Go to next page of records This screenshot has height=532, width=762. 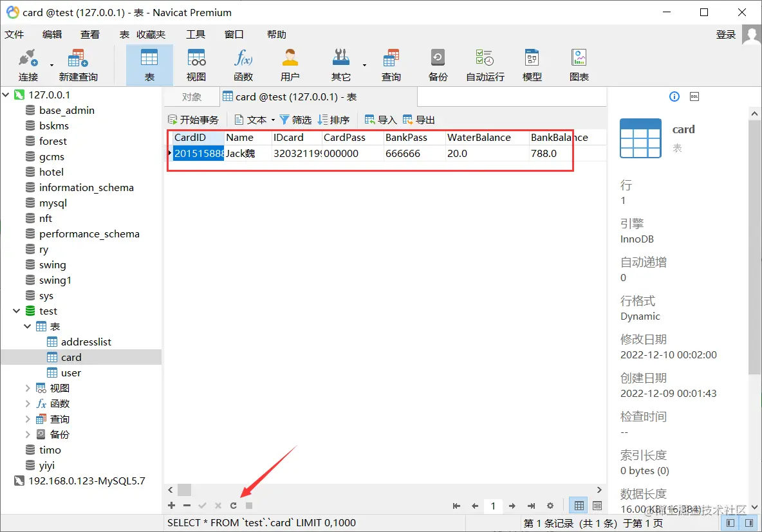pyautogui.click(x=512, y=506)
